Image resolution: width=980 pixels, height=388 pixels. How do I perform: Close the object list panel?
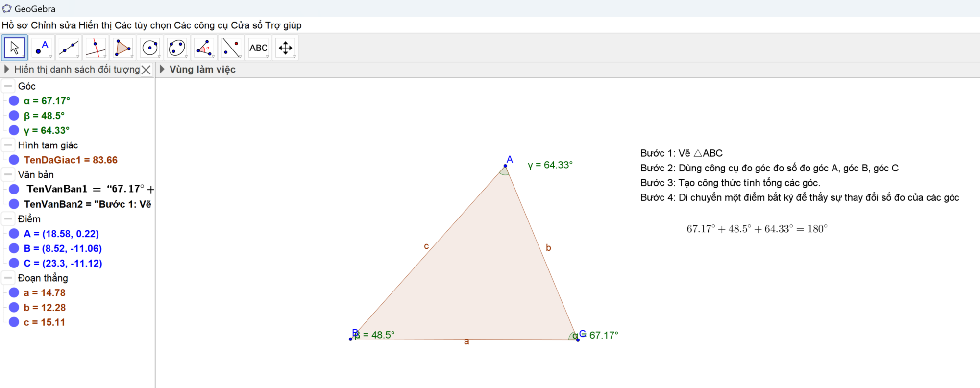(146, 70)
